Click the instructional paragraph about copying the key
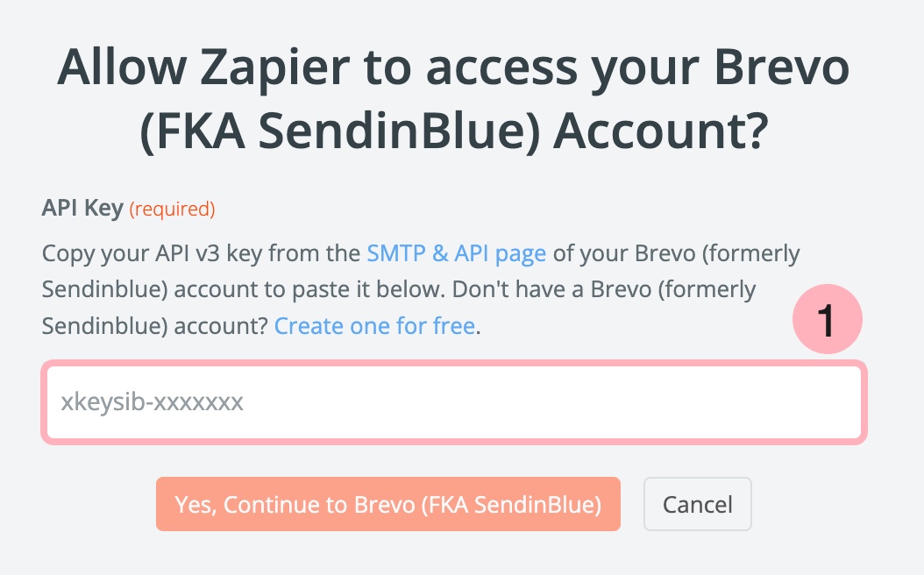Image resolution: width=924 pixels, height=575 pixels. point(421,289)
